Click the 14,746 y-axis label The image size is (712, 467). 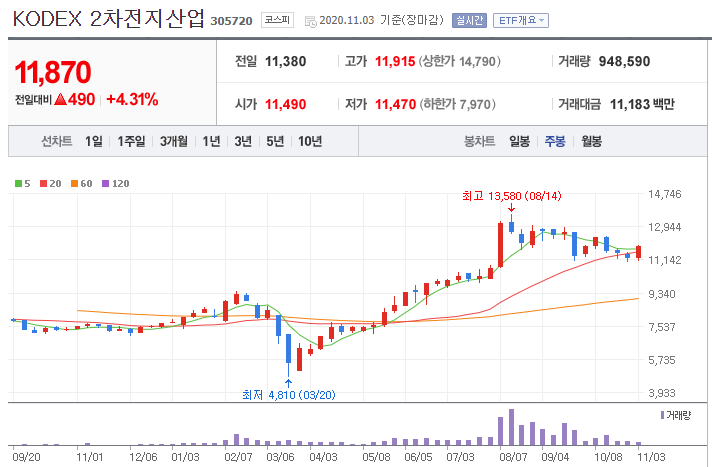click(x=664, y=194)
